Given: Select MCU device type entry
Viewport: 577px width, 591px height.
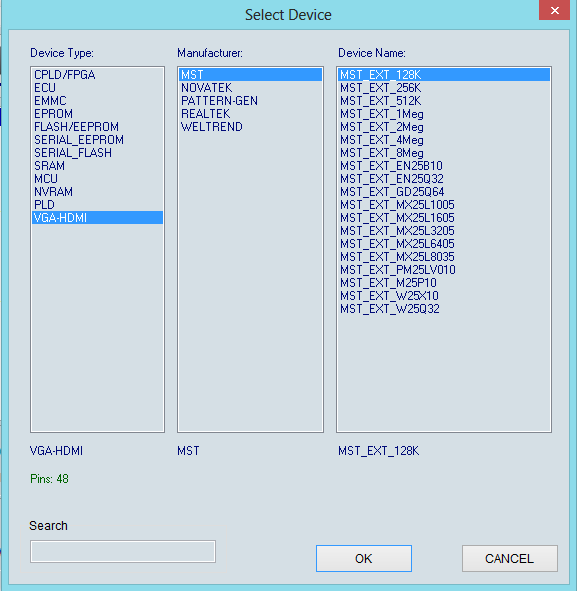Looking at the screenshot, I should click(x=97, y=179).
